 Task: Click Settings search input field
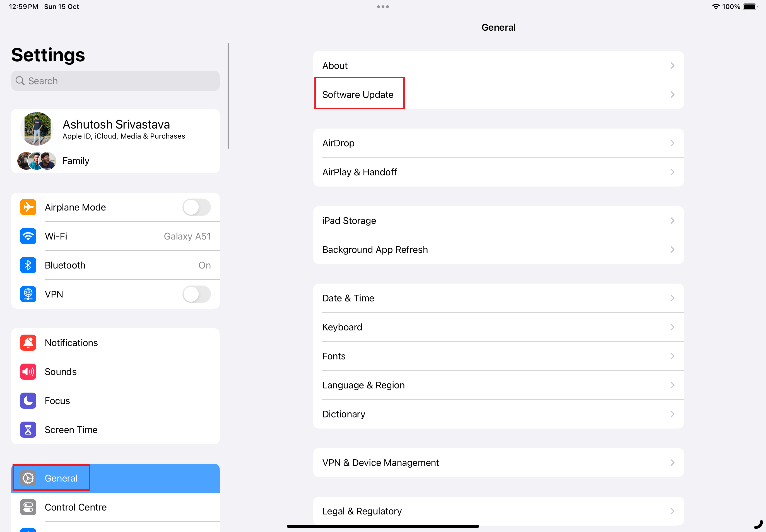(x=116, y=81)
